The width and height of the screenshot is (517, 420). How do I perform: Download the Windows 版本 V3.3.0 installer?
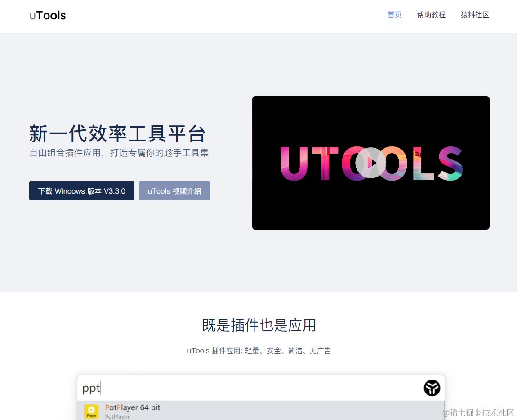coord(82,191)
